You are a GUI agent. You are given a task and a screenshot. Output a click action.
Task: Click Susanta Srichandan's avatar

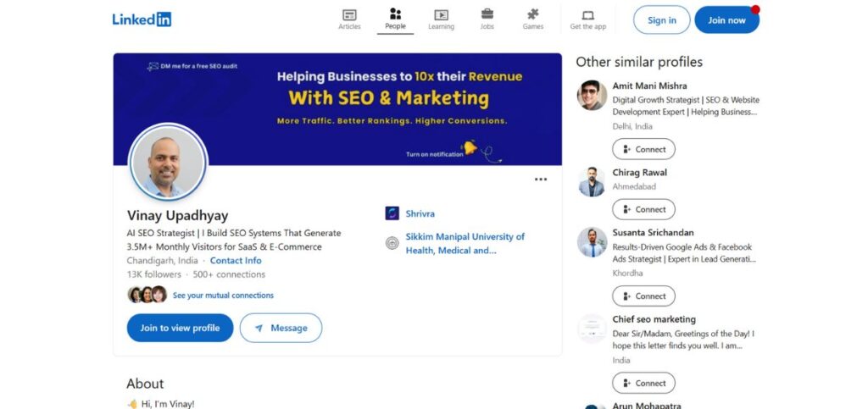point(592,242)
